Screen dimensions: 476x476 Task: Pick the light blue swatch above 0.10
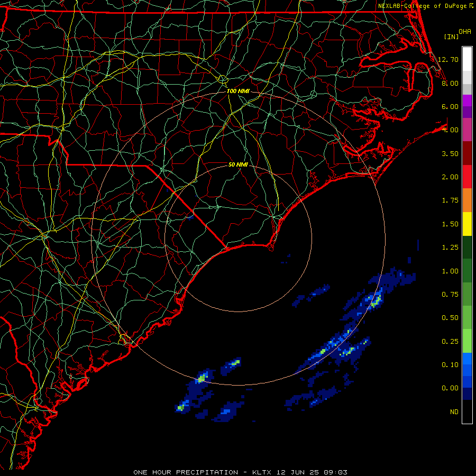tap(467, 359)
